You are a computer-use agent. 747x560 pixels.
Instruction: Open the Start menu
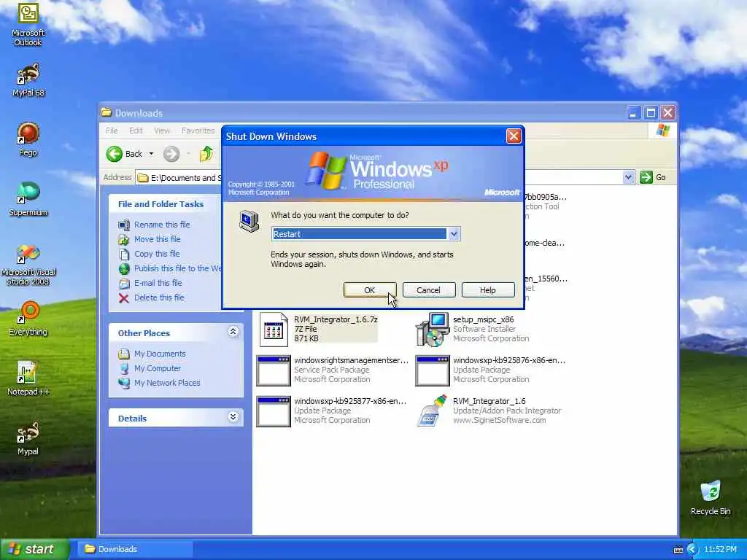tap(34, 549)
